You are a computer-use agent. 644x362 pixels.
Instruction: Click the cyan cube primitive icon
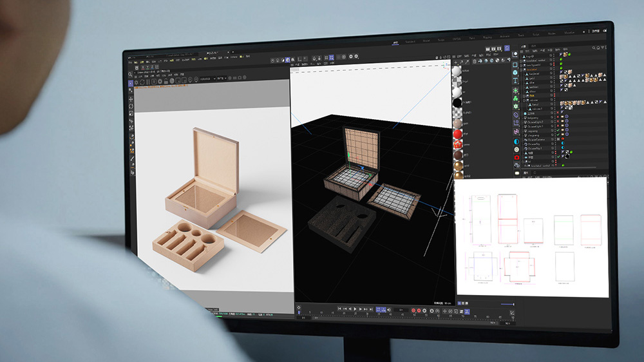tap(515, 72)
